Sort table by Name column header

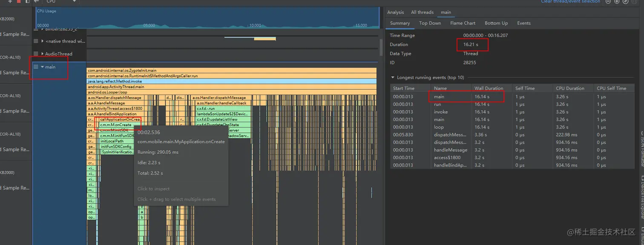point(450,88)
